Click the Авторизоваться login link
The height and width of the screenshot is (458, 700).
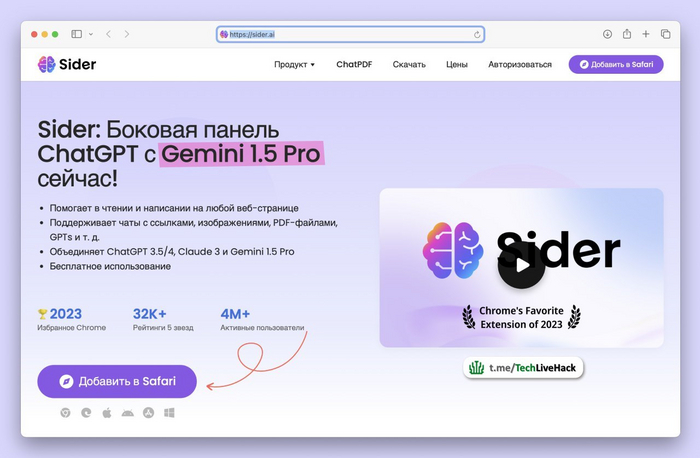(x=520, y=64)
